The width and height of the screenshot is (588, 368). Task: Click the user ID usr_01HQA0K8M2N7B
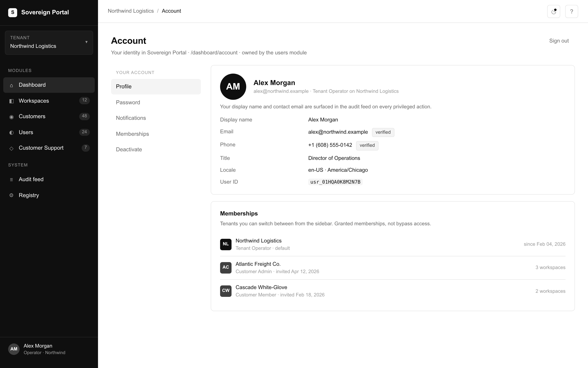(x=335, y=182)
